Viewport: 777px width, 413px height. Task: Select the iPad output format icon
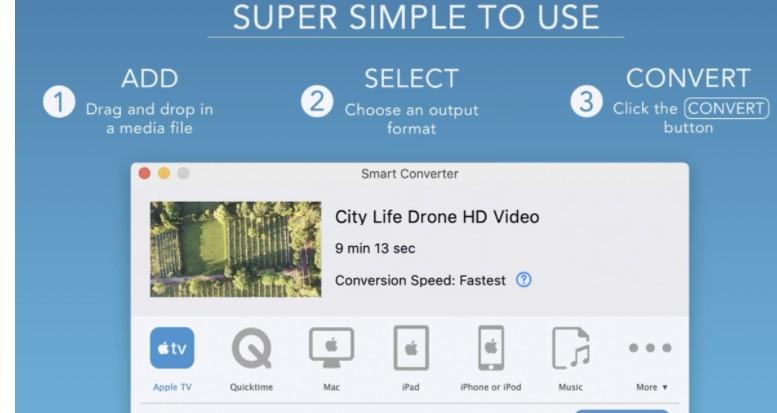click(x=411, y=348)
